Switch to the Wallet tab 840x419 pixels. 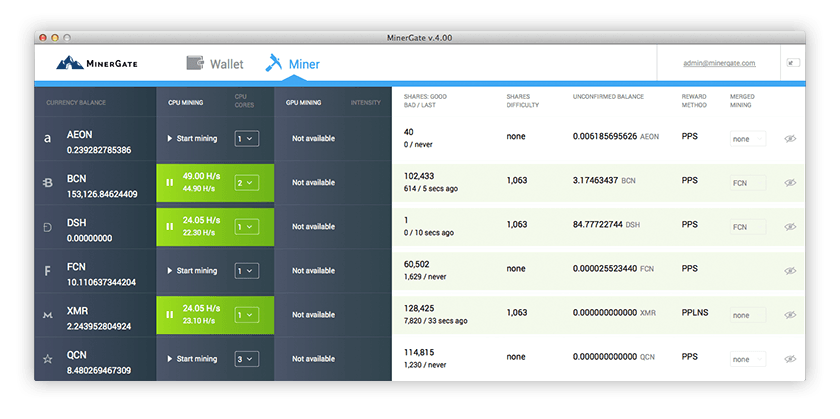[x=215, y=64]
